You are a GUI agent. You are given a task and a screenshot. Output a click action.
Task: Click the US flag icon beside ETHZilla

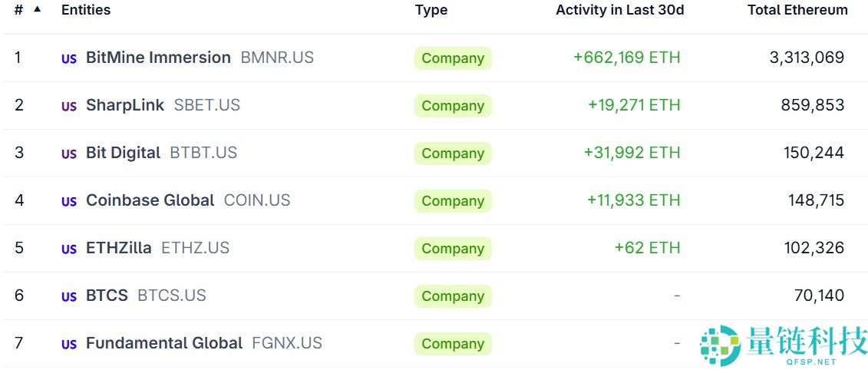point(69,249)
